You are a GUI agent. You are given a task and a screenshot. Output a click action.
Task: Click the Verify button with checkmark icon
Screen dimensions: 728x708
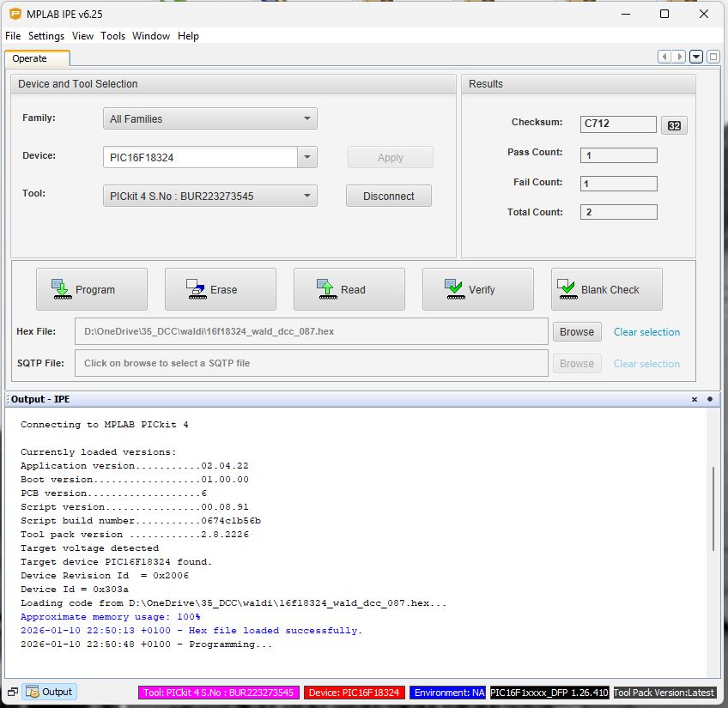pyautogui.click(x=478, y=289)
